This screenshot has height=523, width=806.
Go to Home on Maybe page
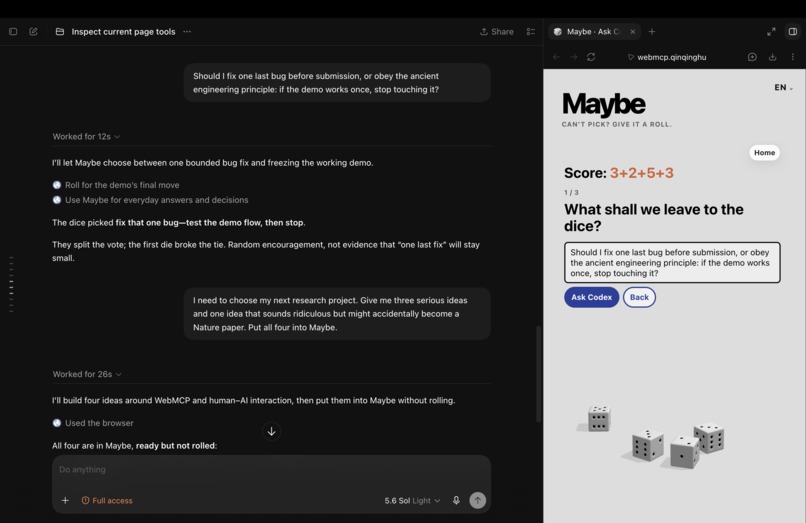(x=764, y=153)
